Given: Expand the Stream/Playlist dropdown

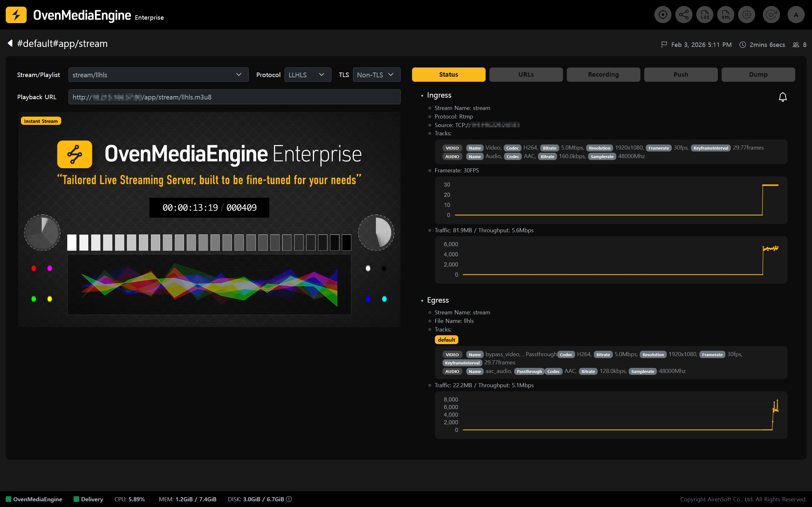Looking at the screenshot, I should [x=158, y=75].
